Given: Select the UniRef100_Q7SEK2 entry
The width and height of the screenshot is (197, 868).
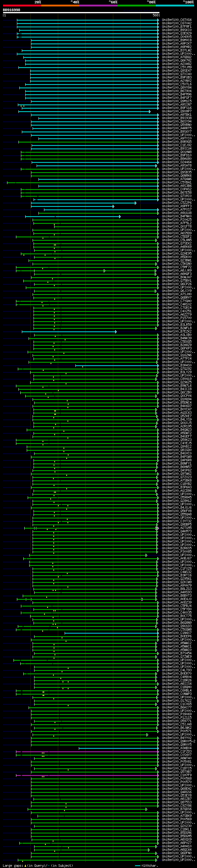Looking at the screenshot, I should (177, 243).
